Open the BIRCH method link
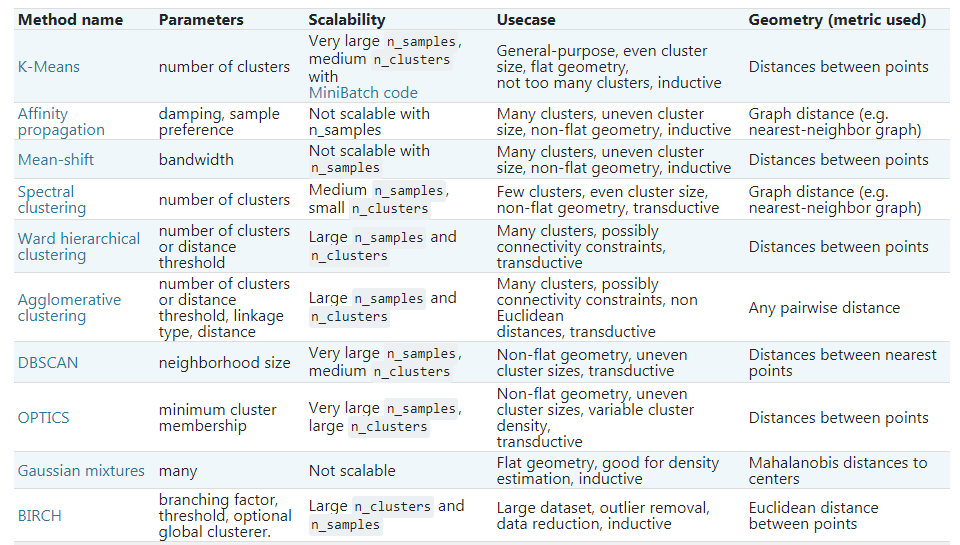 tap(41, 516)
